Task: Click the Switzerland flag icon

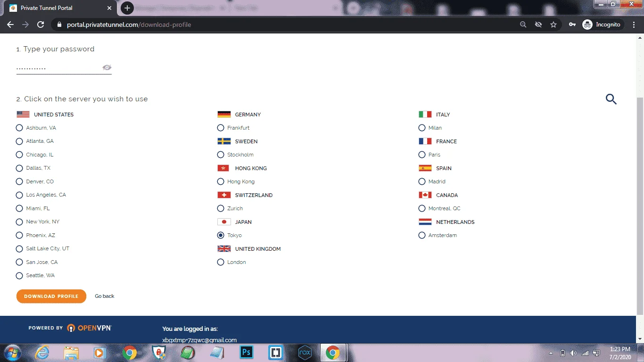Action: 224,195
